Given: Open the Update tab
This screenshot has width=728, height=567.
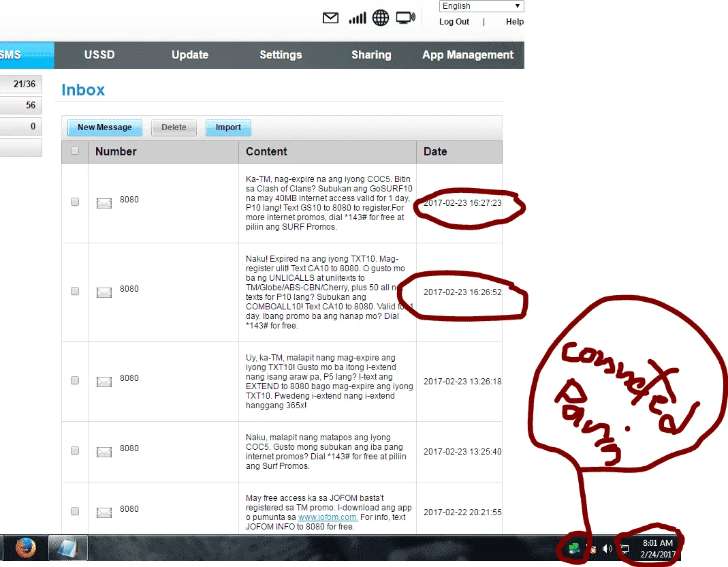Looking at the screenshot, I should point(190,55).
